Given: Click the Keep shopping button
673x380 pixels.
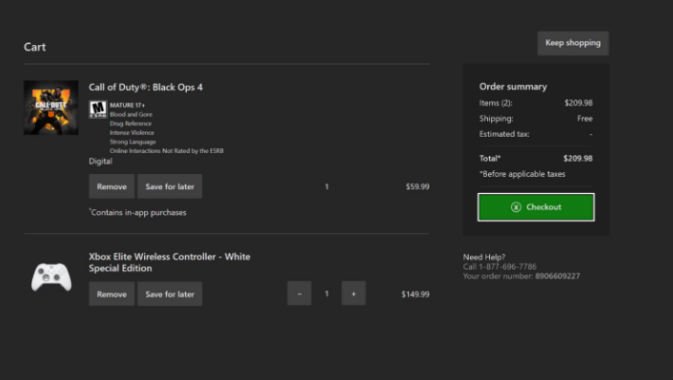Looking at the screenshot, I should (x=573, y=43).
